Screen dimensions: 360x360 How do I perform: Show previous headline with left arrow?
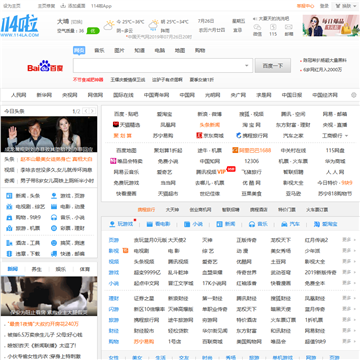(x=86, y=111)
